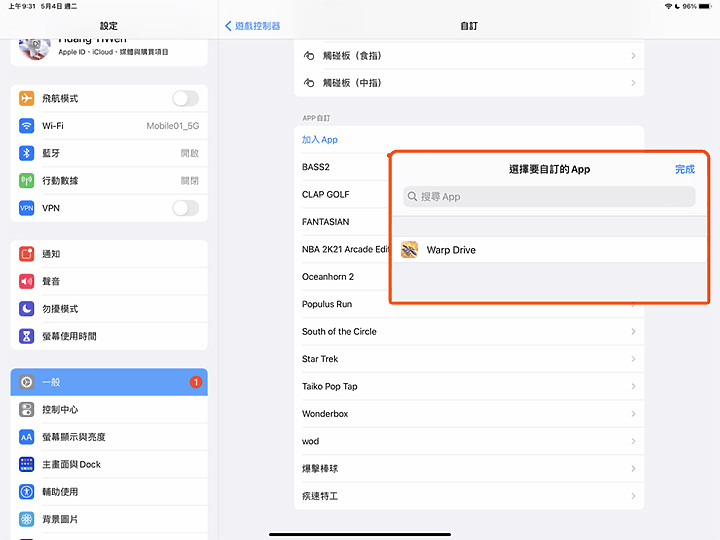Open chevron on Star Trek row
This screenshot has width=720, height=540.
click(x=633, y=359)
